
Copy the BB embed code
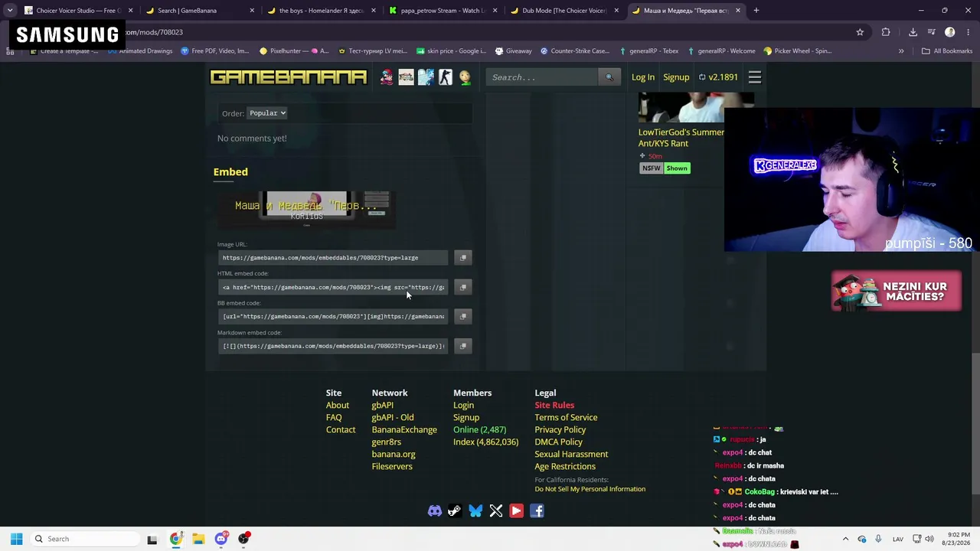(462, 316)
